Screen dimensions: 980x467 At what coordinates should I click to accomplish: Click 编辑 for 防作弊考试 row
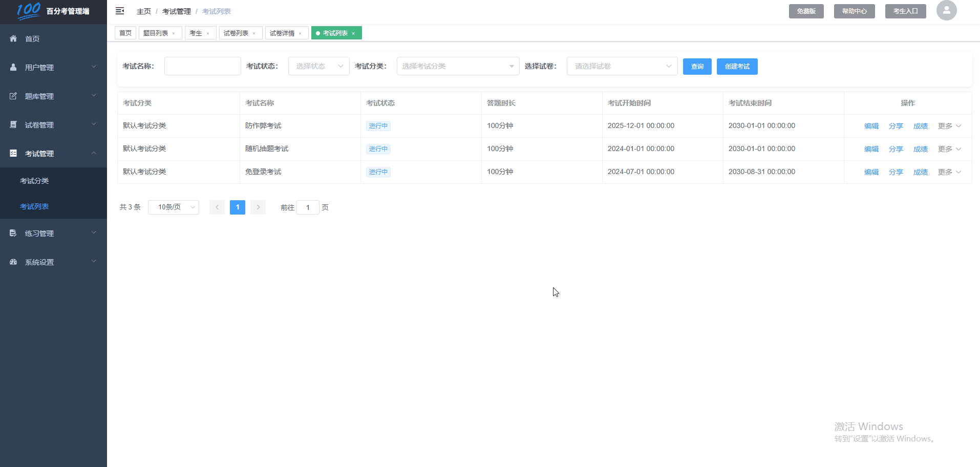[x=871, y=126]
